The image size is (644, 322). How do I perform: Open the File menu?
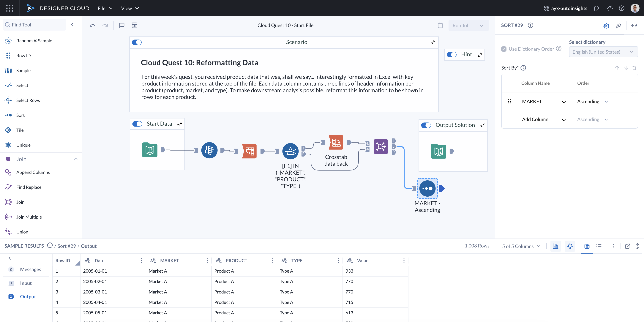tap(105, 8)
